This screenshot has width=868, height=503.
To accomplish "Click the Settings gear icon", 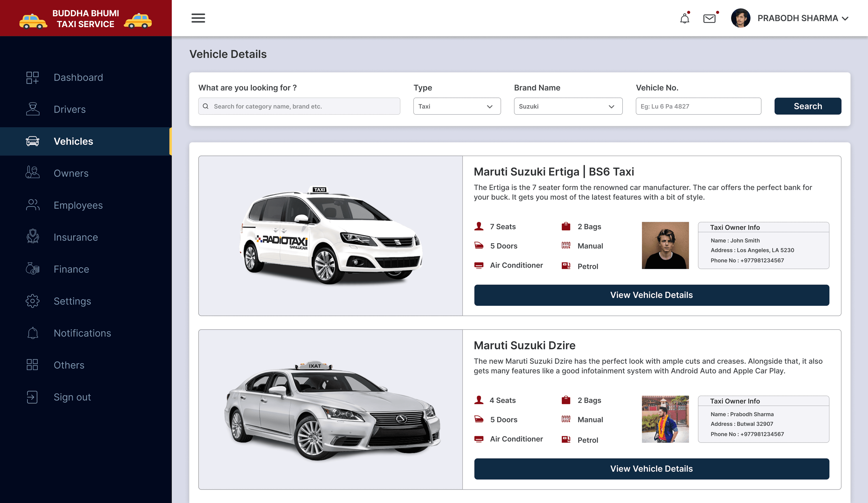I will click(33, 301).
